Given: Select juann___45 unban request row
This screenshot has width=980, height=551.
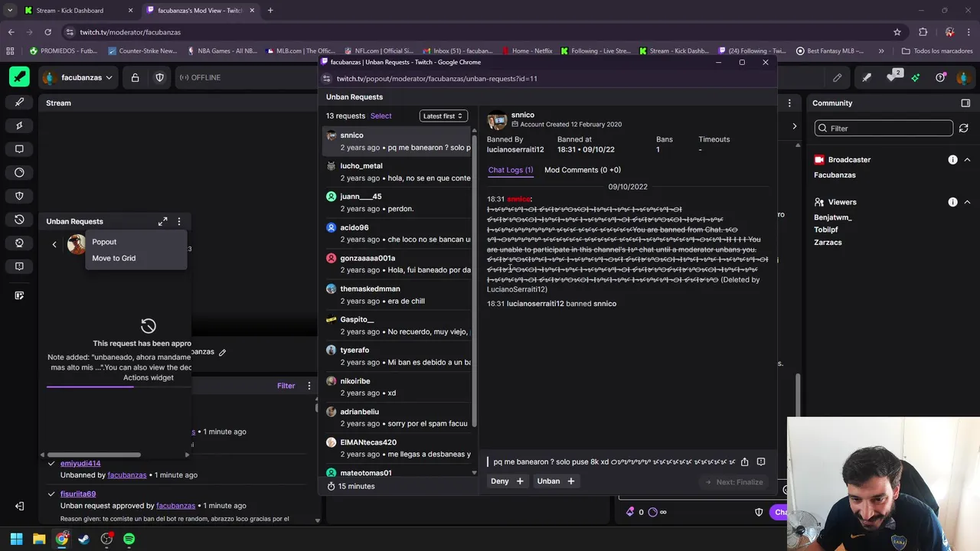Looking at the screenshot, I should [397, 202].
